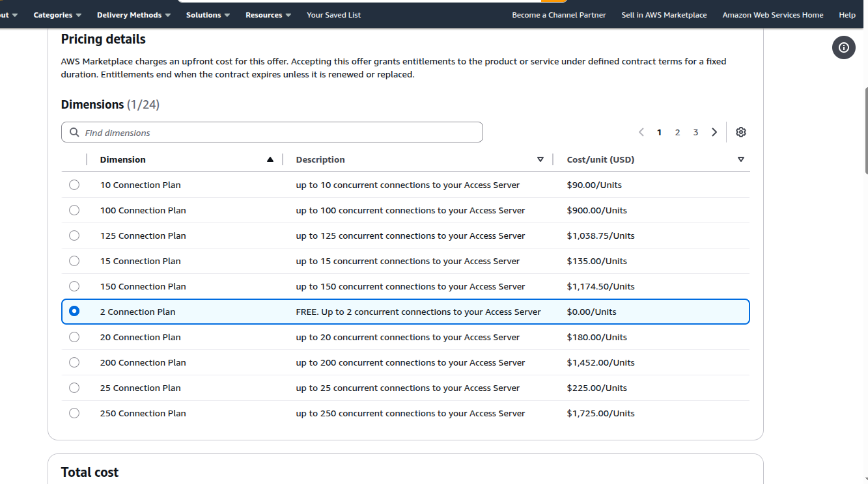Image resolution: width=868 pixels, height=484 pixels.
Task: Go to next page of dimensions
Action: [714, 132]
